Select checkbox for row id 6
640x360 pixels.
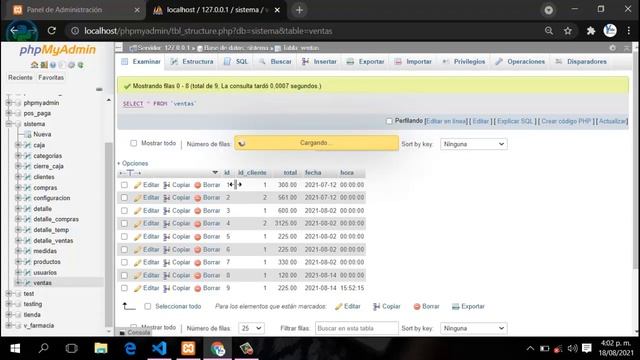pyautogui.click(x=124, y=249)
